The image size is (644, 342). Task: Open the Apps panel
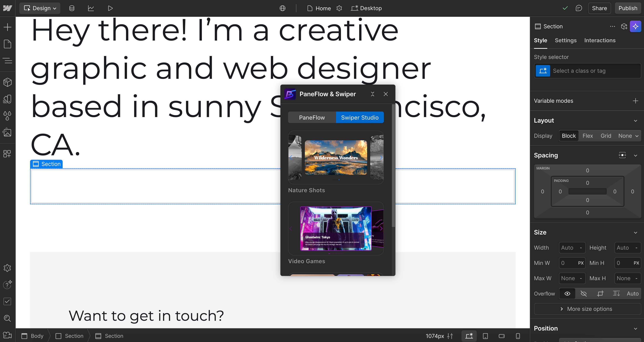[x=7, y=154]
